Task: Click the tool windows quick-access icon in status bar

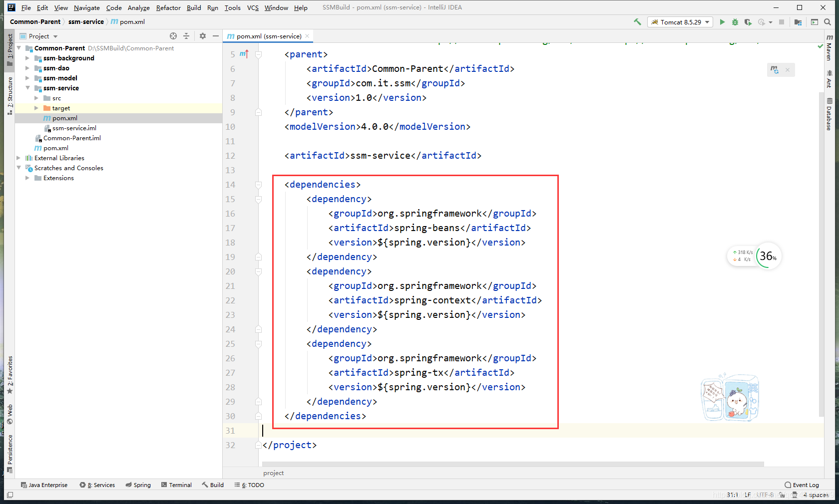Action: pyautogui.click(x=10, y=495)
